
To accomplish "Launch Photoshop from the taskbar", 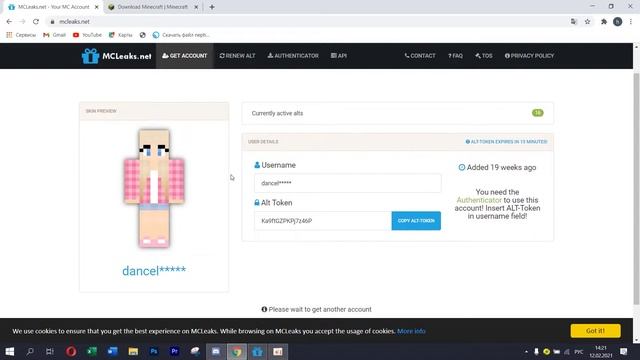I will (154, 351).
